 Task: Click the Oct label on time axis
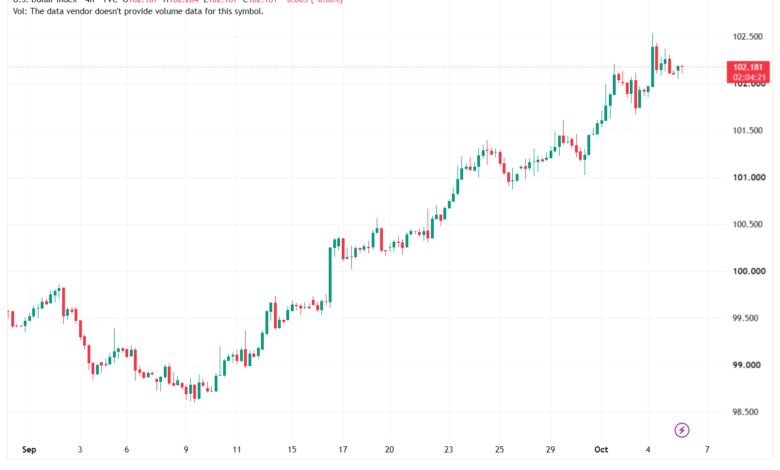601,450
